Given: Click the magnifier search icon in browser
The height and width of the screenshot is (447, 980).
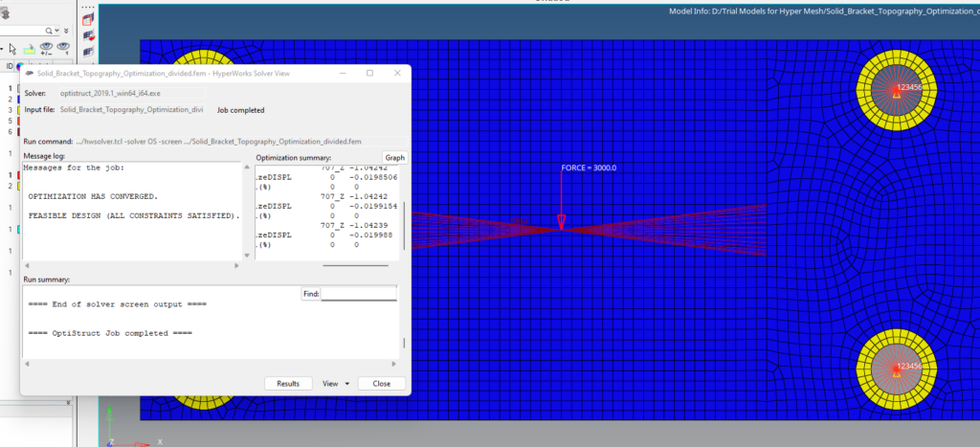Looking at the screenshot, I should pos(49,30).
